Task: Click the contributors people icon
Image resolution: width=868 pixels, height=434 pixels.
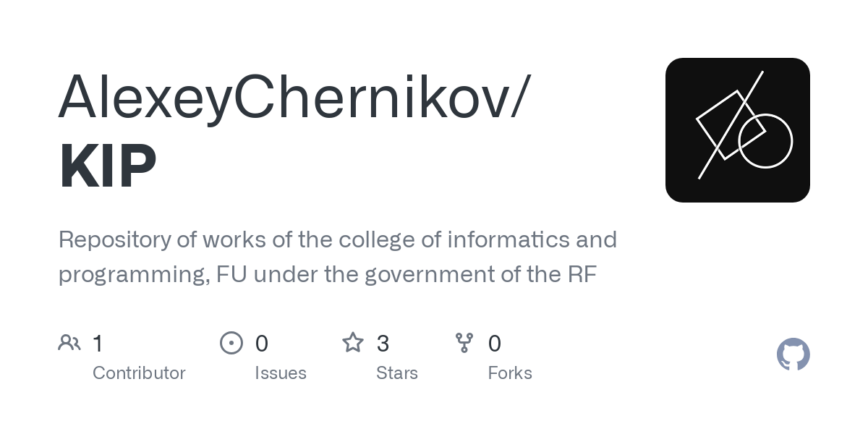Action: click(69, 343)
